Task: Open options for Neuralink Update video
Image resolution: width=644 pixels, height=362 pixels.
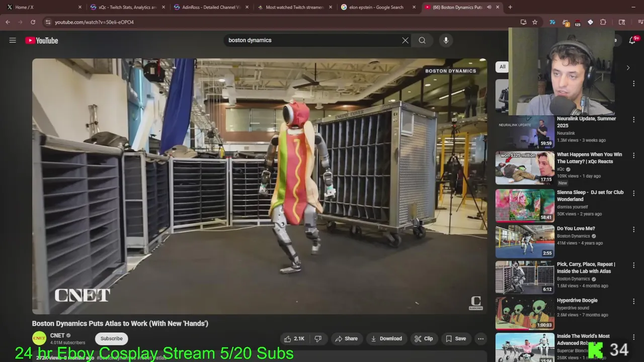Action: pyautogui.click(x=634, y=120)
